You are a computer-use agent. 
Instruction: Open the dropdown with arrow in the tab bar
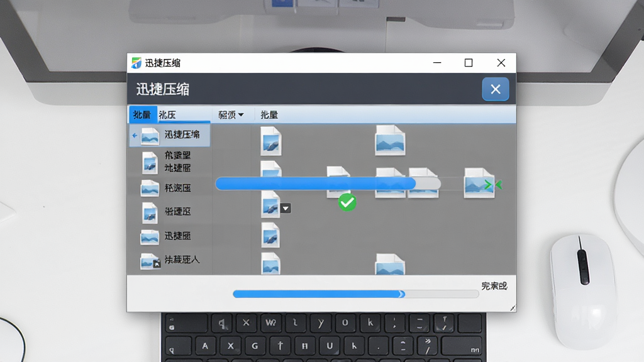[x=231, y=115]
